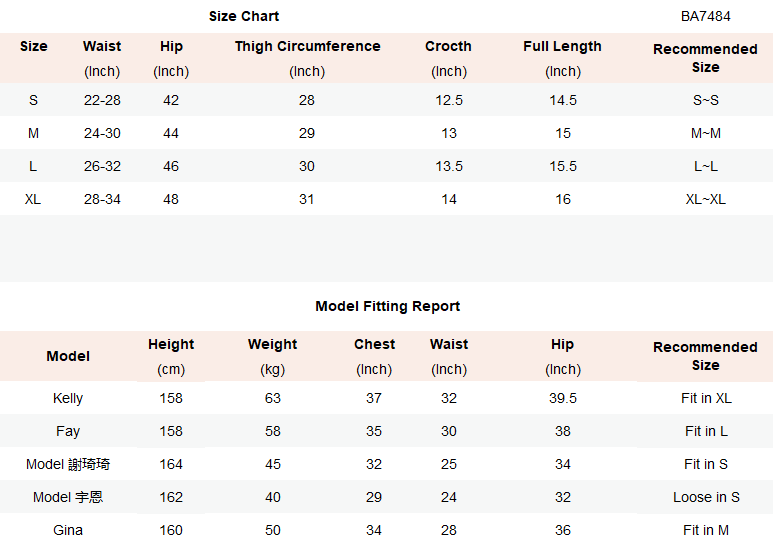Click waist value 24-30 for size M
The height and width of the screenshot is (542, 773).
[x=102, y=133]
